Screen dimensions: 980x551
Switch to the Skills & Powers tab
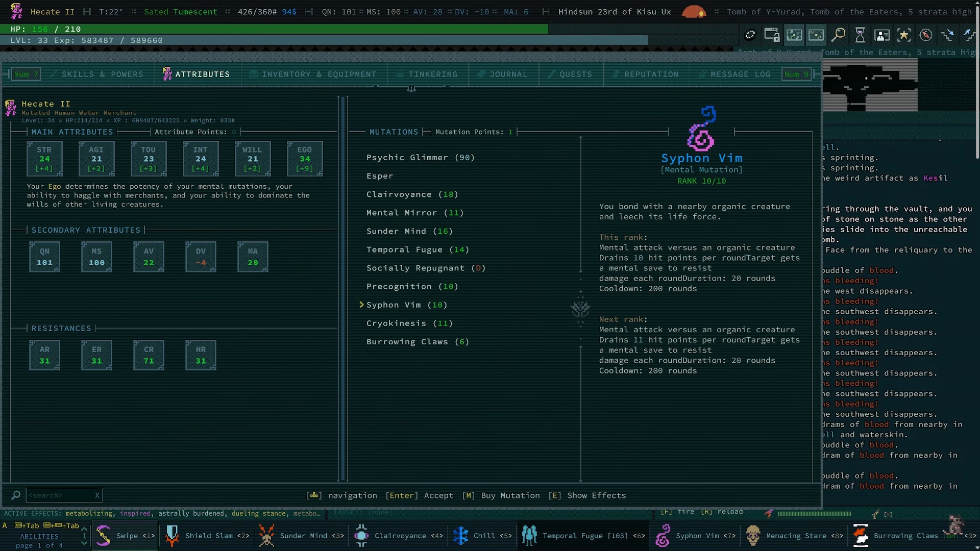tap(102, 74)
